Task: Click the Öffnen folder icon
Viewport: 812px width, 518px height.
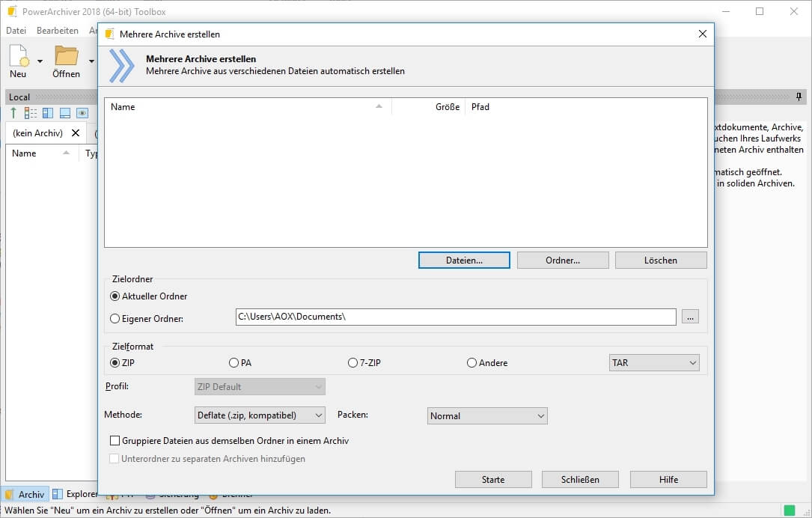Action: tap(66, 57)
